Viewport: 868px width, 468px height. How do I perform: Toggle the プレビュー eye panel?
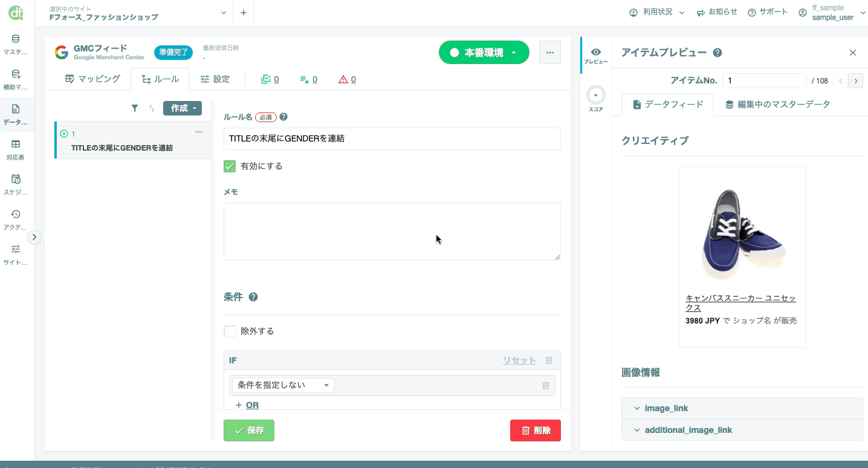click(x=596, y=55)
